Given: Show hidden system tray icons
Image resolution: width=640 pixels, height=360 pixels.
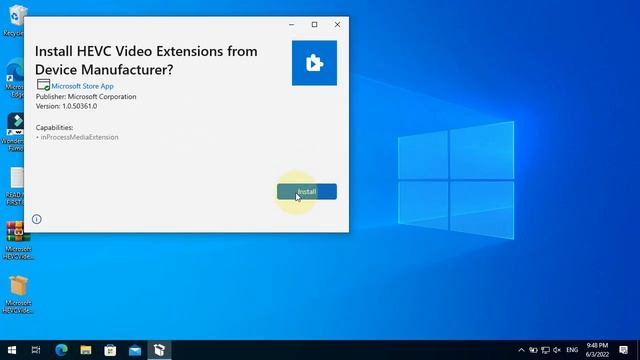Looking at the screenshot, I should tap(521, 350).
